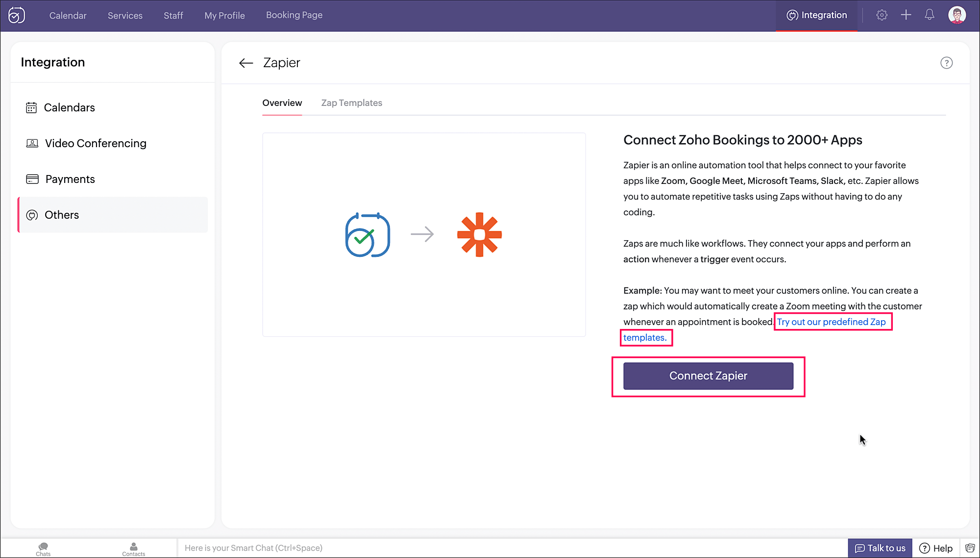Switch to the Zap Templates tab

351,103
